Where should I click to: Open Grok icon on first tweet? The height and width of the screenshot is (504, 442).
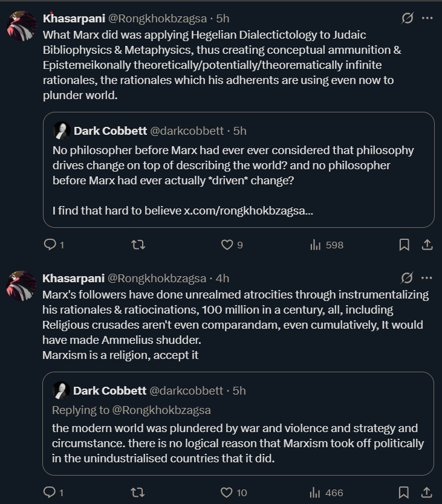(x=408, y=18)
